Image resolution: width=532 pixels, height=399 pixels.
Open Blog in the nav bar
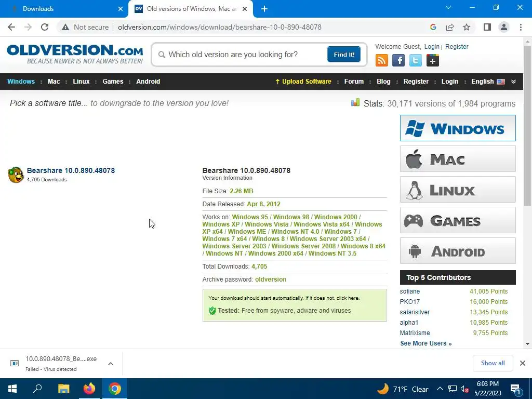point(383,82)
